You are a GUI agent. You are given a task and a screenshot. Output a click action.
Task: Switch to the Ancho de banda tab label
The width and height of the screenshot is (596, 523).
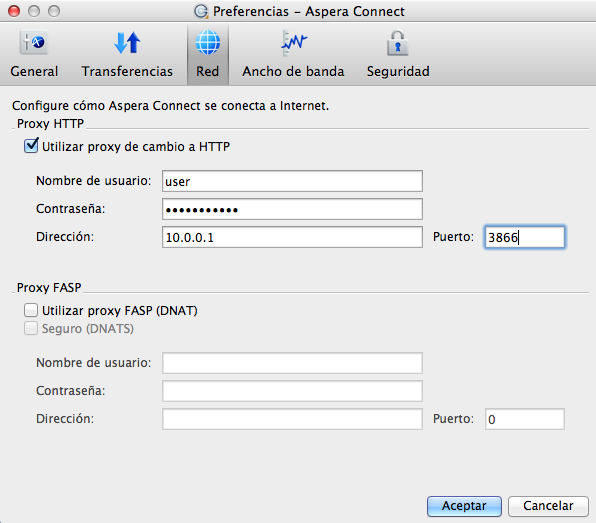click(293, 71)
